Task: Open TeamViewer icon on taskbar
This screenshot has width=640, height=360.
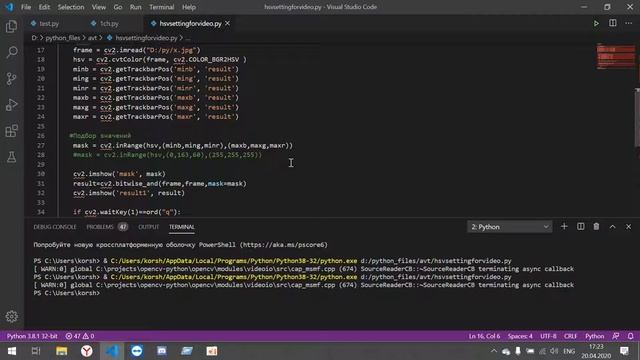Action: 137,351
